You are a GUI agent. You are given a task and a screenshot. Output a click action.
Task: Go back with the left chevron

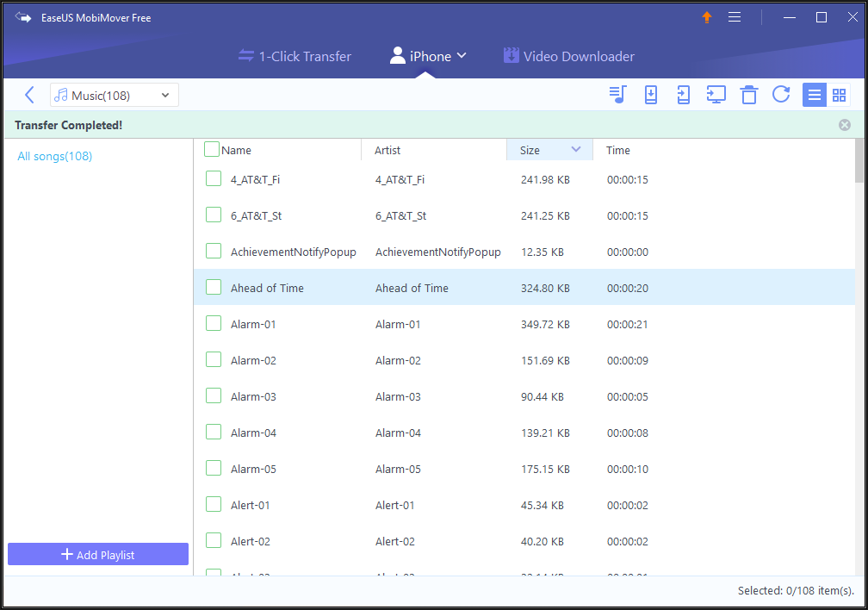[29, 95]
